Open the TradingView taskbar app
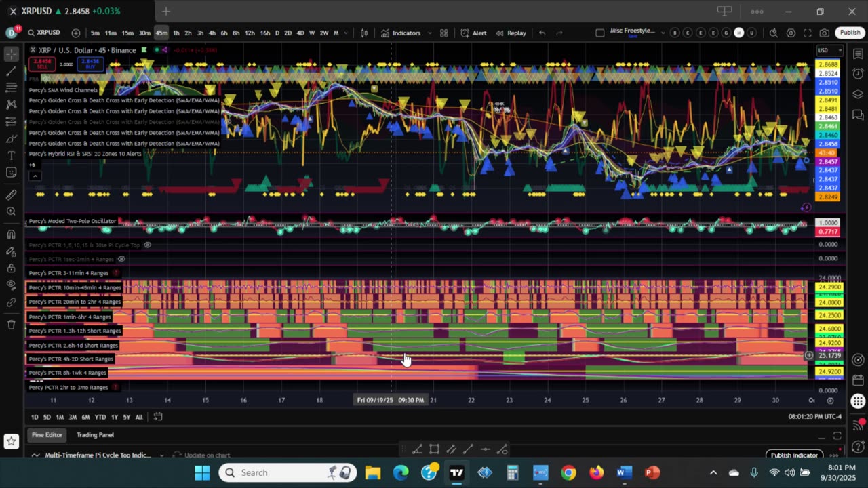The width and height of the screenshot is (868, 488). [456, 472]
